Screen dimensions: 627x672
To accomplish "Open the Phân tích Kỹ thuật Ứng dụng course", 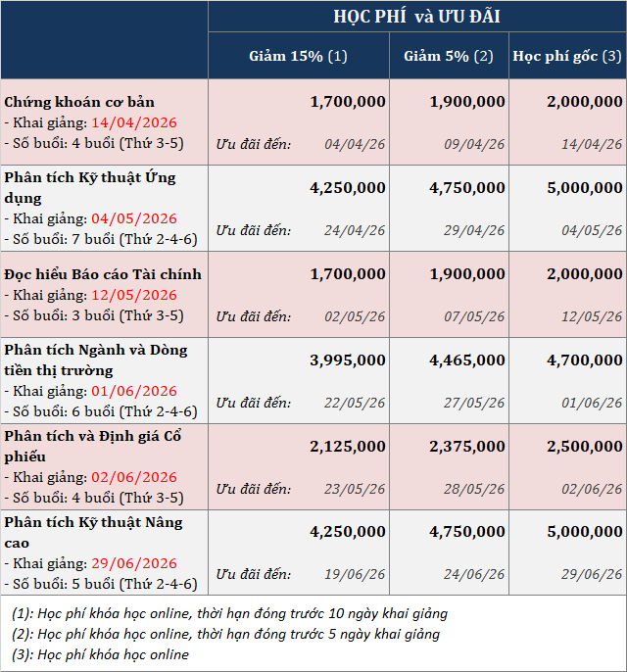I will coord(90,188).
